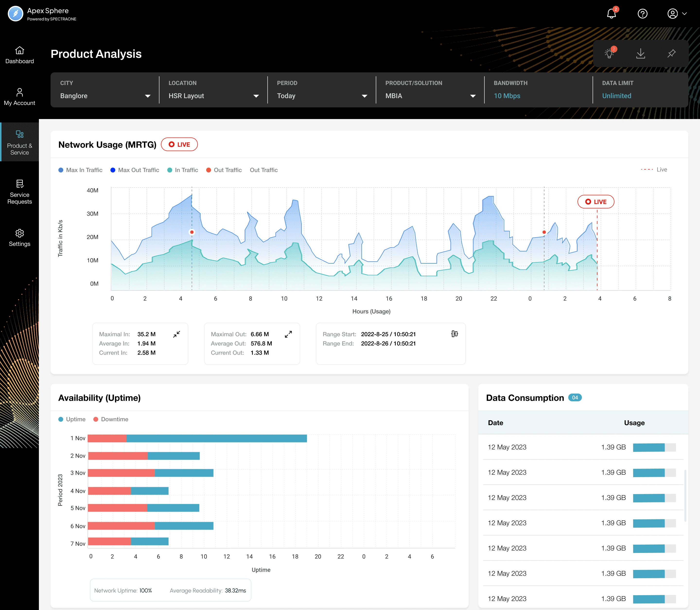
Task: Open Settings from the sidebar
Action: 19,238
